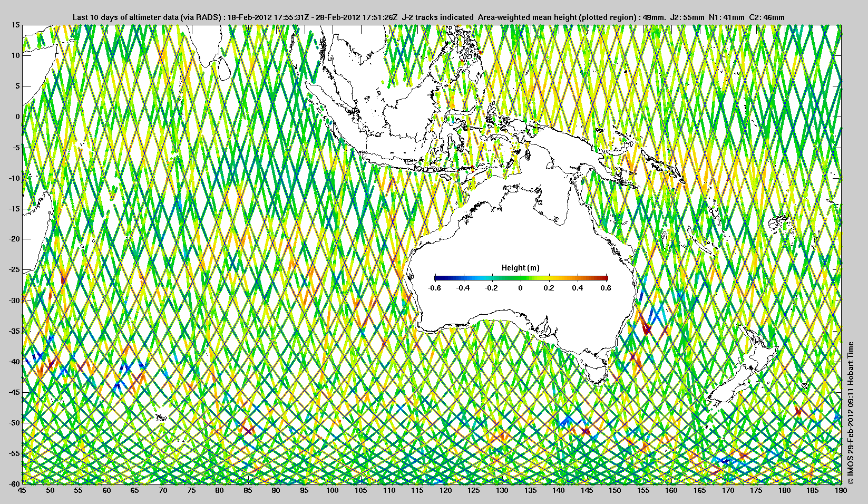Click the 'N1: 41mm' value in the title

pyautogui.click(x=727, y=17)
